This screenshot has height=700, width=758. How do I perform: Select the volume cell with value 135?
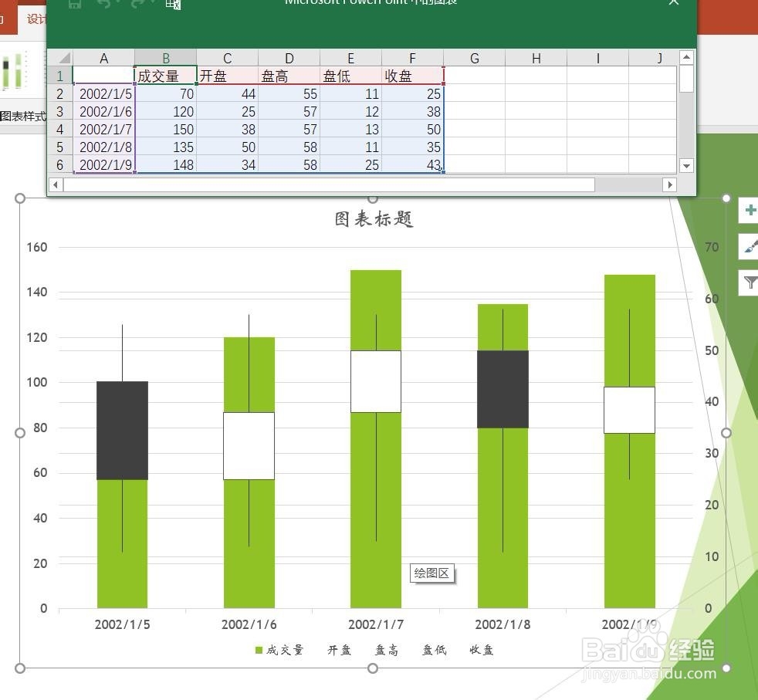[166, 147]
